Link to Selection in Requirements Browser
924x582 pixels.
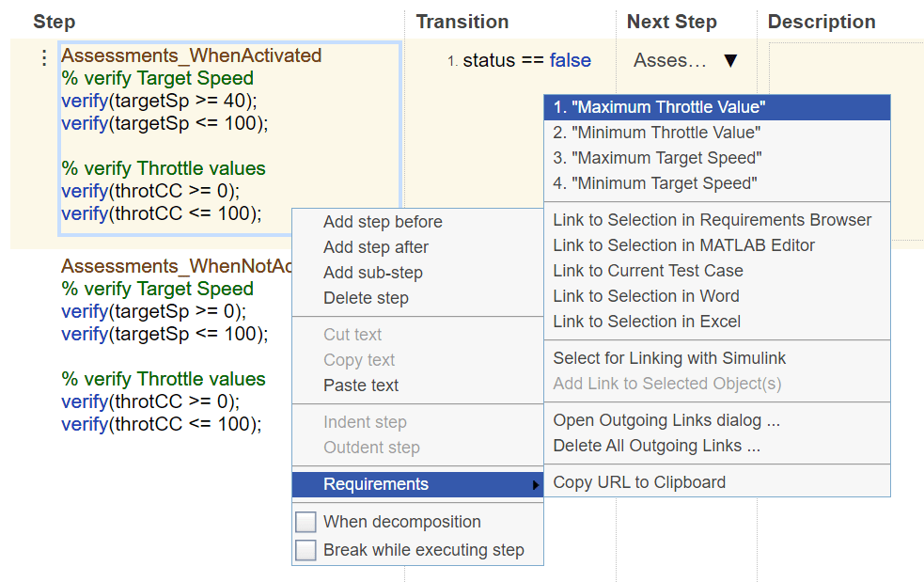712,220
